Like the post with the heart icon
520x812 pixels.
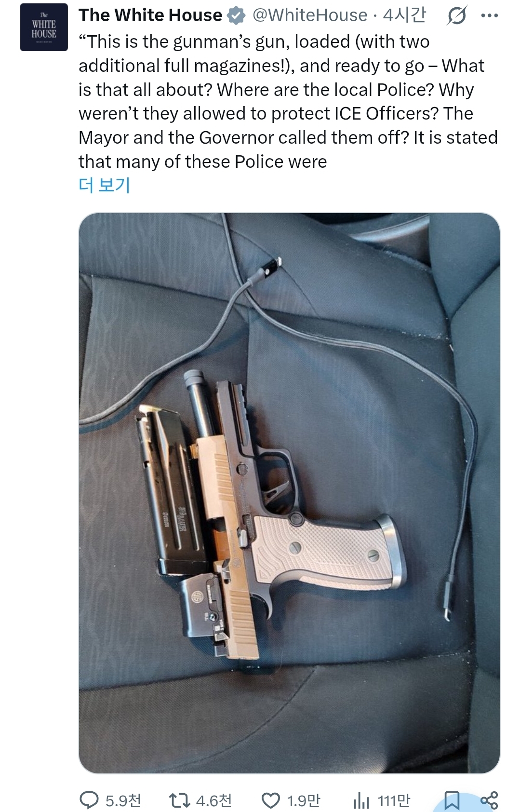point(270,800)
